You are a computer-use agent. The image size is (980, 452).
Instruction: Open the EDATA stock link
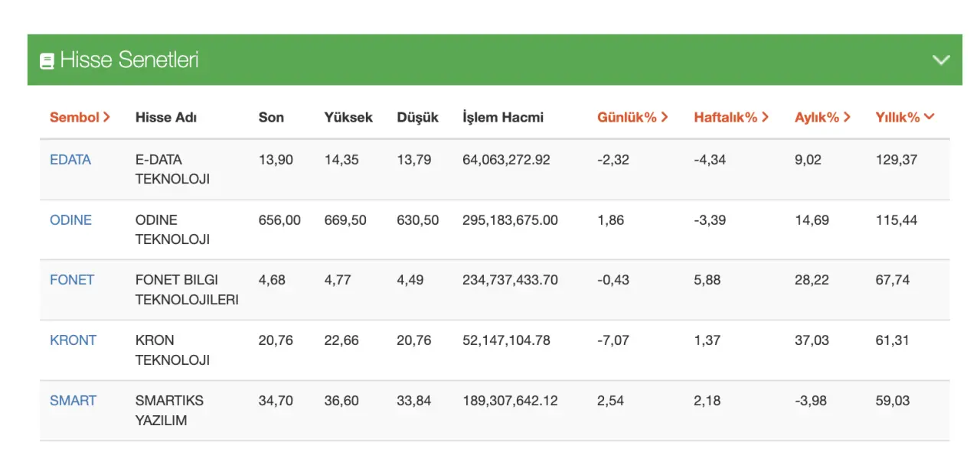tap(70, 160)
